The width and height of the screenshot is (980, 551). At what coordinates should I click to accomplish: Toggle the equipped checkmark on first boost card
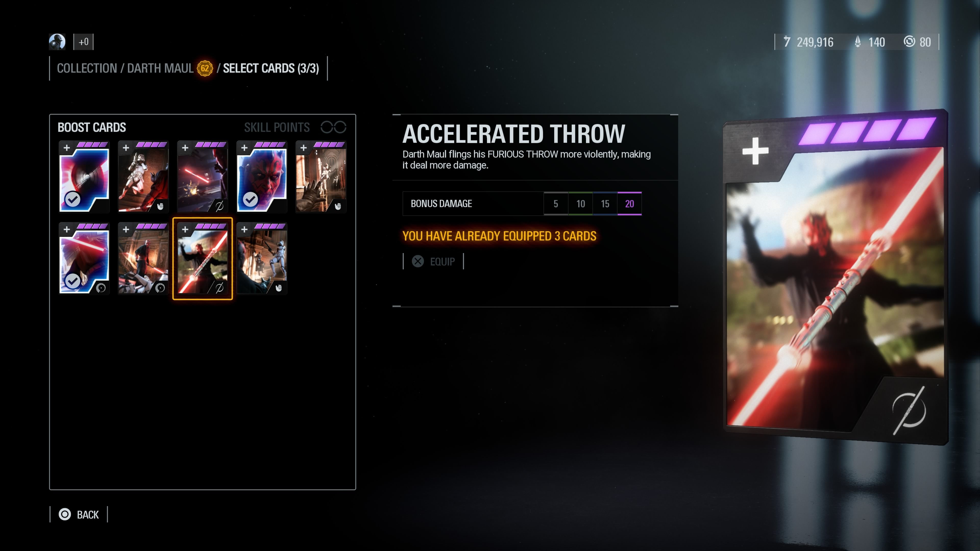pos(73,199)
